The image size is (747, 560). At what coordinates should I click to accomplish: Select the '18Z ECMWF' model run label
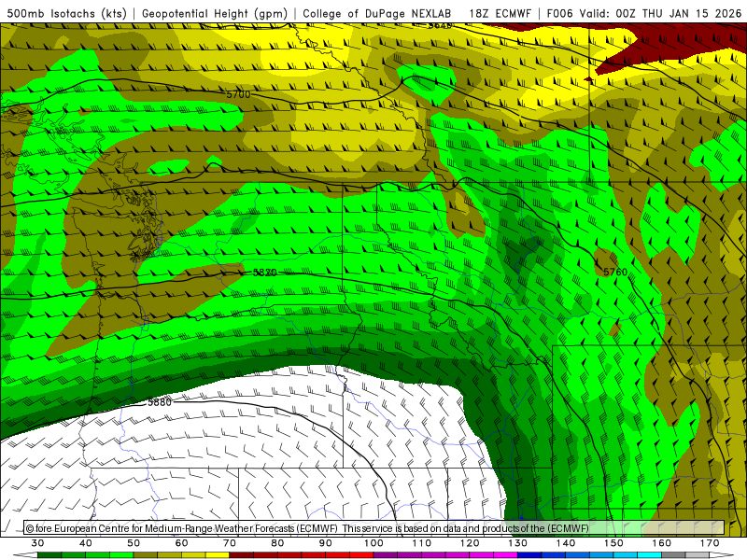[x=500, y=13]
